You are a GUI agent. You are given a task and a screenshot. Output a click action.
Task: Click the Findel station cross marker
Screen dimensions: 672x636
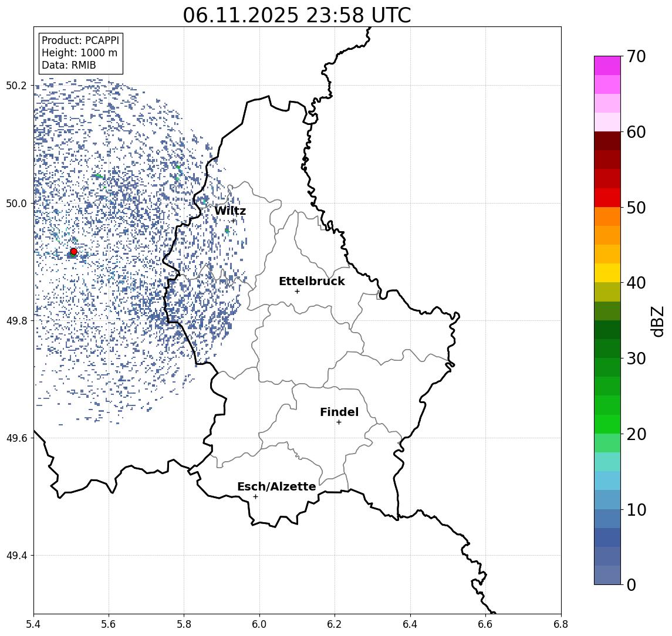coord(339,422)
